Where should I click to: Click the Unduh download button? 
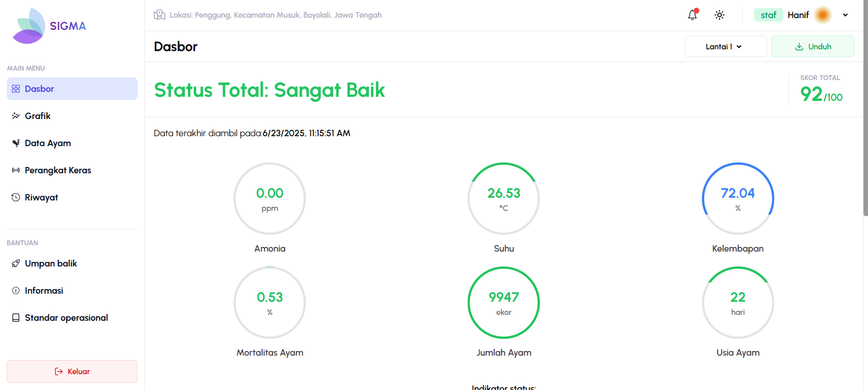(x=813, y=47)
